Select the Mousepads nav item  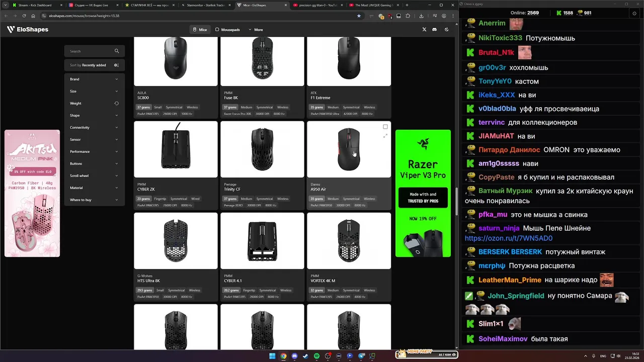click(x=227, y=30)
